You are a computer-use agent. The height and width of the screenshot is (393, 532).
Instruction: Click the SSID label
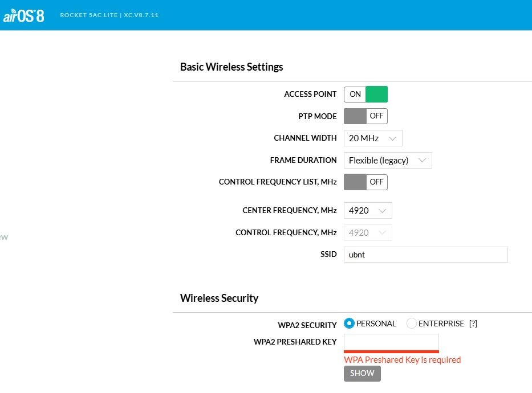coord(328,255)
